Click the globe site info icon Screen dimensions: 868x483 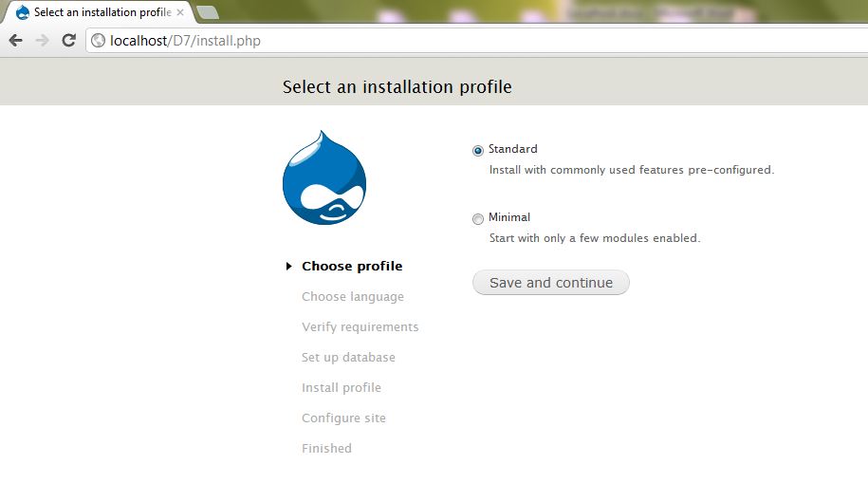tap(98, 41)
